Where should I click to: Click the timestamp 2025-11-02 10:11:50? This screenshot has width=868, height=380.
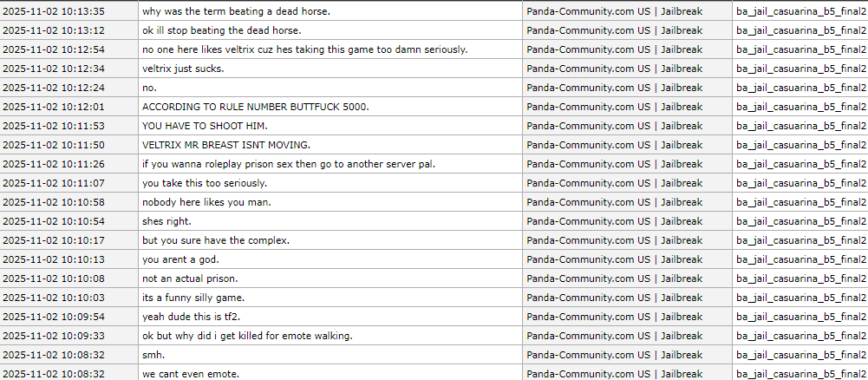point(55,145)
